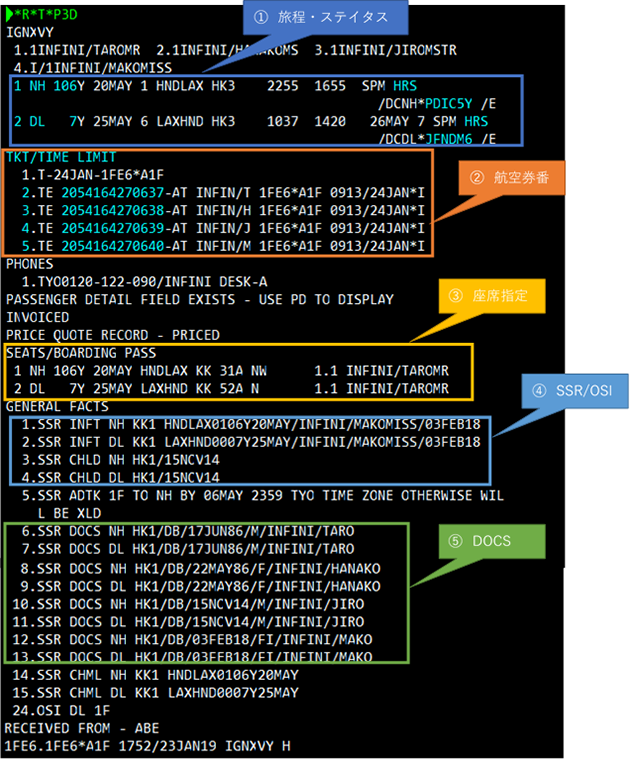Click the green prompt triangle before *R*T*P3D
630x759 pixels.
(9, 15)
